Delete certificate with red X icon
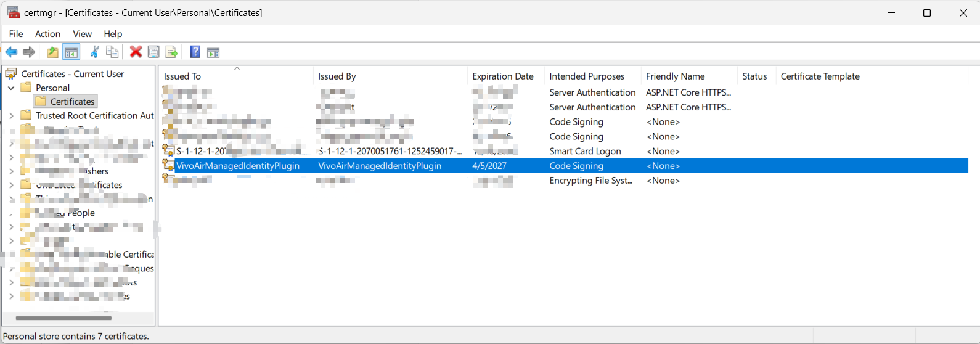Image resolution: width=980 pixels, height=344 pixels. [136, 52]
